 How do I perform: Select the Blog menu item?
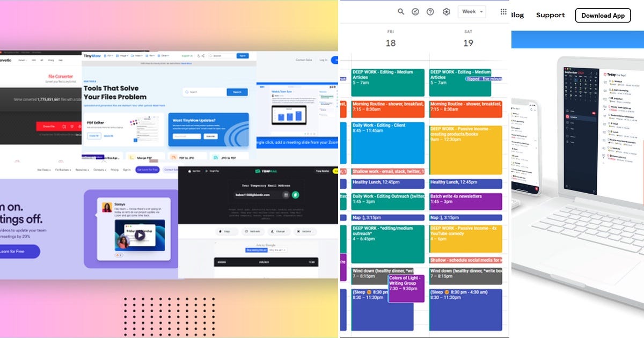(x=517, y=14)
